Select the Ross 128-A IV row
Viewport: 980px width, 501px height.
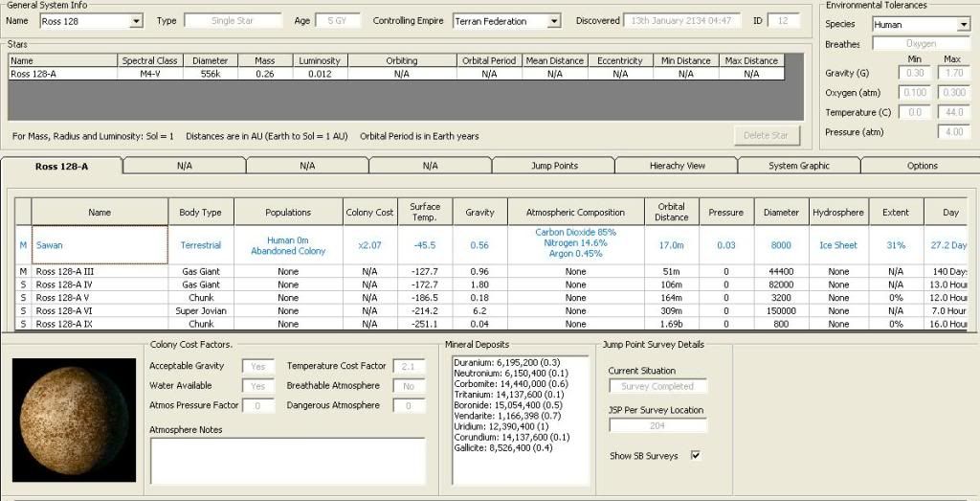pos(491,285)
